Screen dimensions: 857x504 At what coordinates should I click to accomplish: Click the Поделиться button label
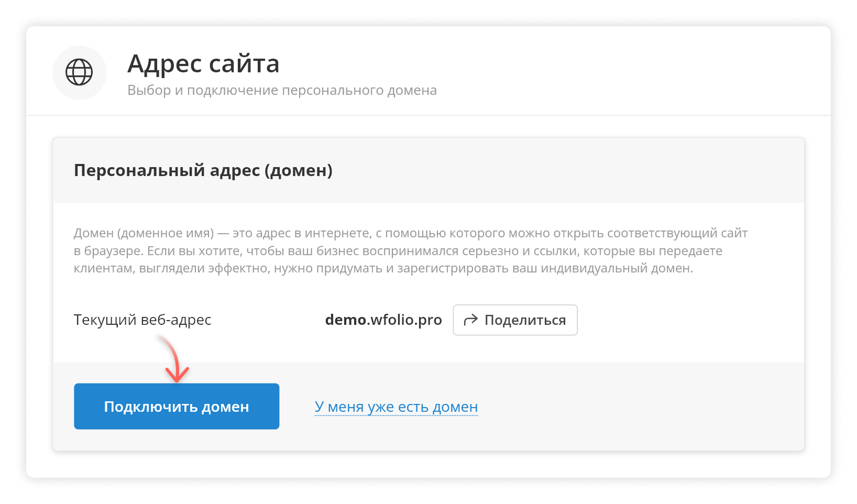(x=525, y=320)
